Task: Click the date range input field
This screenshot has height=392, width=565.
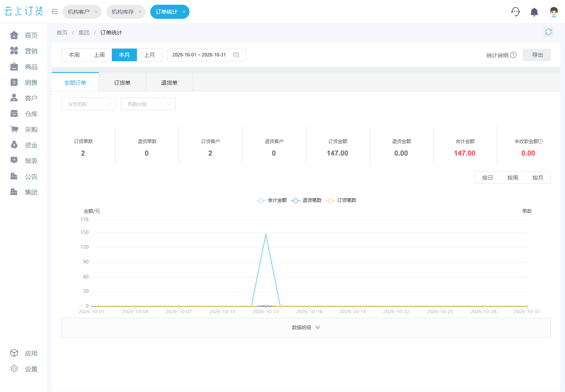Action: coord(206,55)
